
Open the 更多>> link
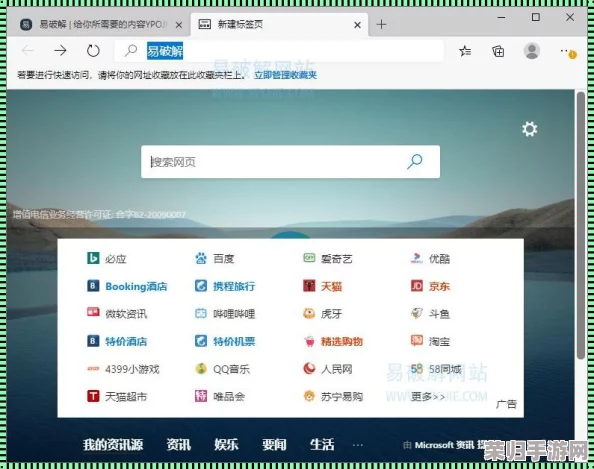(x=428, y=396)
